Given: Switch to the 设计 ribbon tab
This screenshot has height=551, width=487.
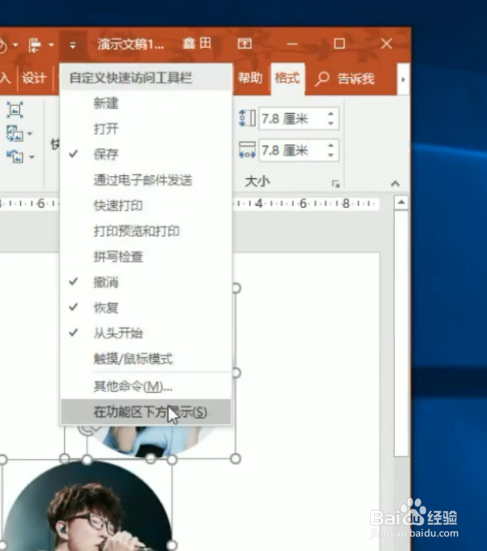Looking at the screenshot, I should (34, 78).
